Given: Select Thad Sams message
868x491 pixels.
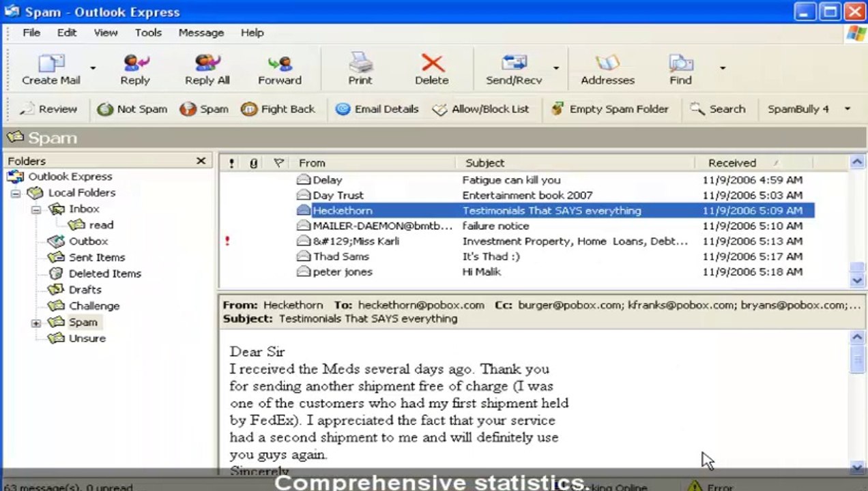Looking at the screenshot, I should (x=517, y=256).
